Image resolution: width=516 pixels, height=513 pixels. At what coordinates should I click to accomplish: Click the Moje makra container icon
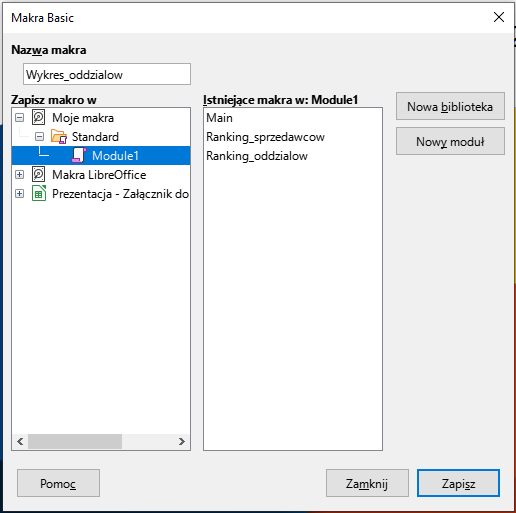[39, 118]
